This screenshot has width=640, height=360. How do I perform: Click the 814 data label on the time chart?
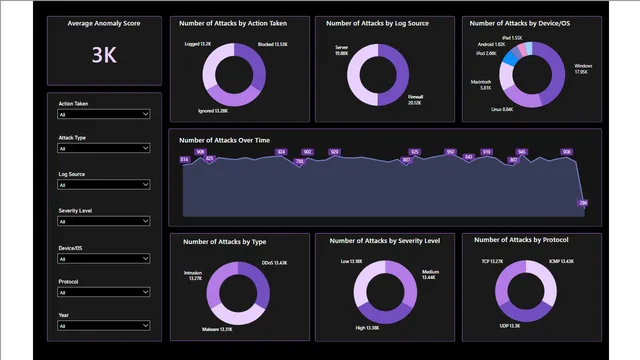[x=184, y=160]
